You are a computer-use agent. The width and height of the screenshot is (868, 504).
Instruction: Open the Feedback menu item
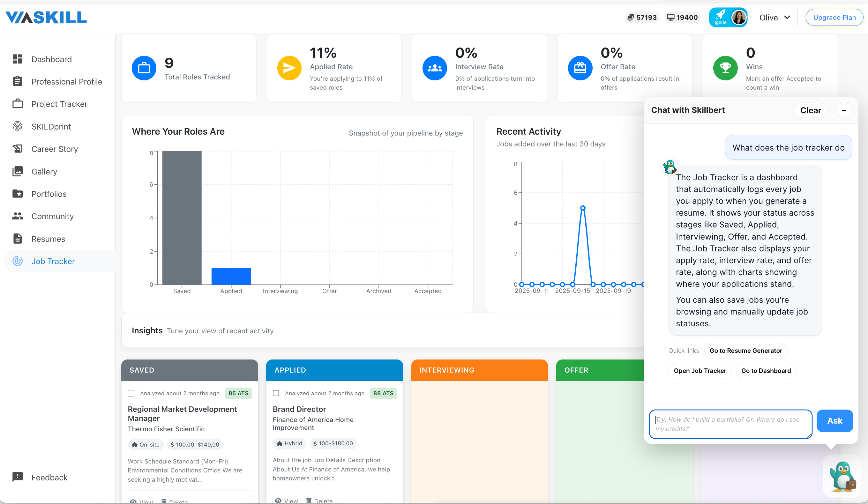coord(49,477)
